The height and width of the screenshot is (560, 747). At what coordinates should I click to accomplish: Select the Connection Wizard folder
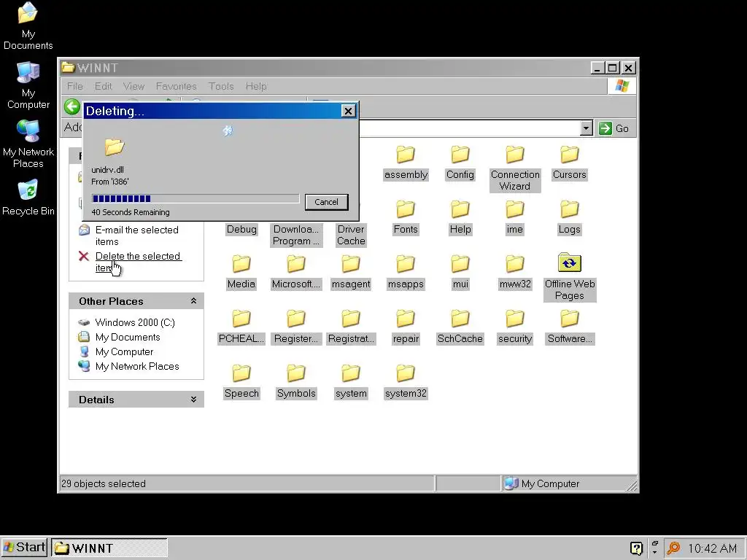pos(515,168)
